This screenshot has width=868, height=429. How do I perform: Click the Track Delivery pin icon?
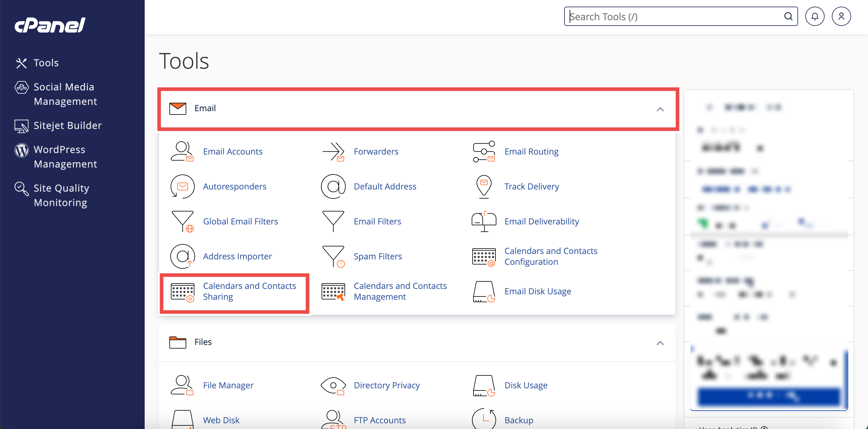(x=483, y=186)
